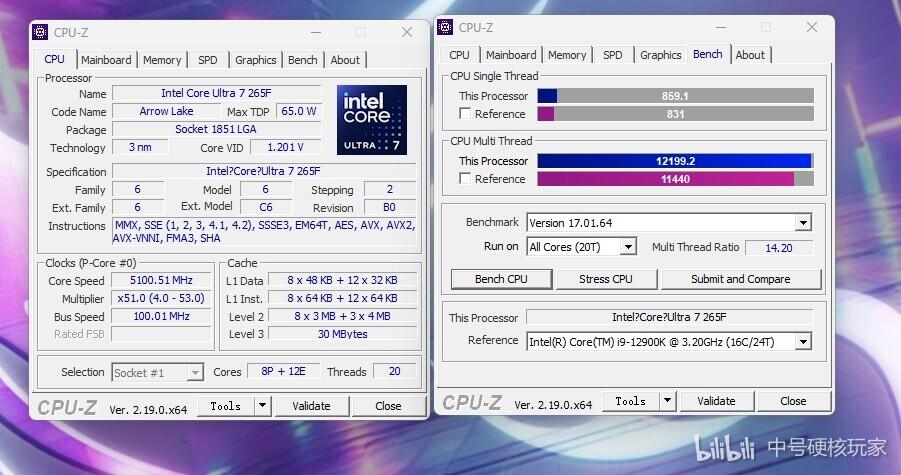
Task: Switch to Mainboard tab in left window
Action: point(106,60)
